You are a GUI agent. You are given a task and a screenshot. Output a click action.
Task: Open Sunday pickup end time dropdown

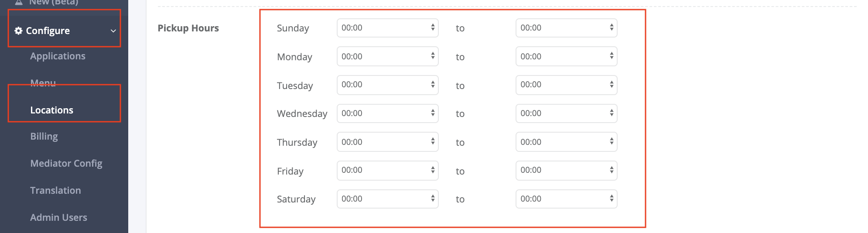(566, 28)
